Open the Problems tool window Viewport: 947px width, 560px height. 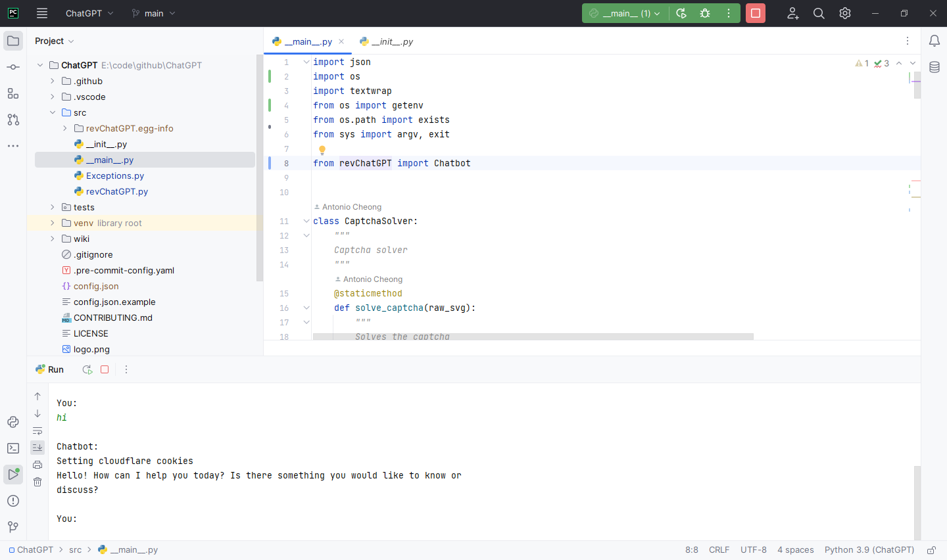[x=13, y=501]
